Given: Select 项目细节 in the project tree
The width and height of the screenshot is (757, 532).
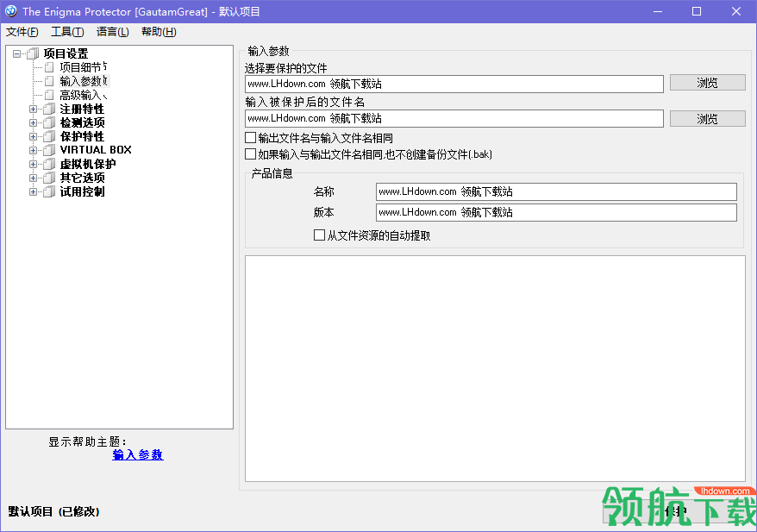Looking at the screenshot, I should pyautogui.click(x=83, y=67).
